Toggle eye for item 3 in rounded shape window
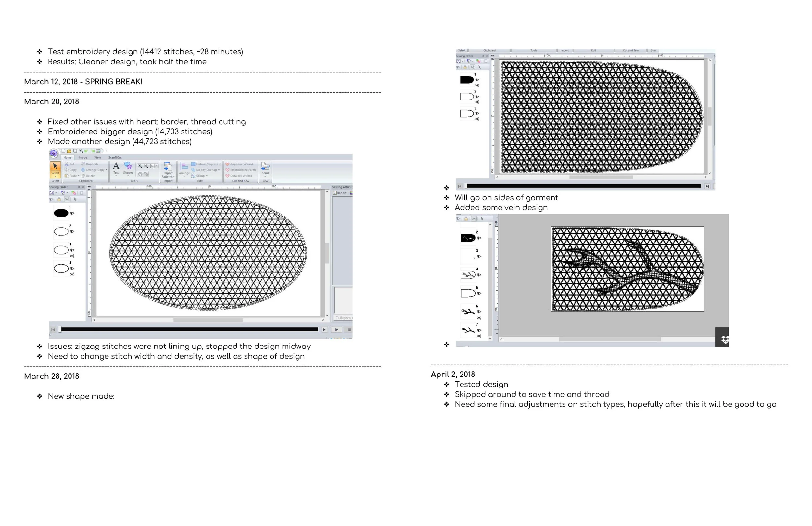 [x=477, y=113]
